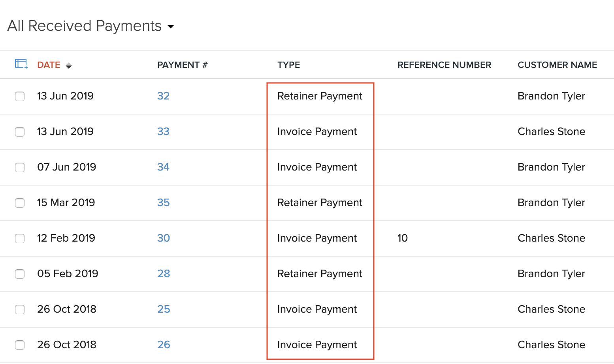Select the checkbox for payment 32
This screenshot has height=364, width=614.
point(20,96)
